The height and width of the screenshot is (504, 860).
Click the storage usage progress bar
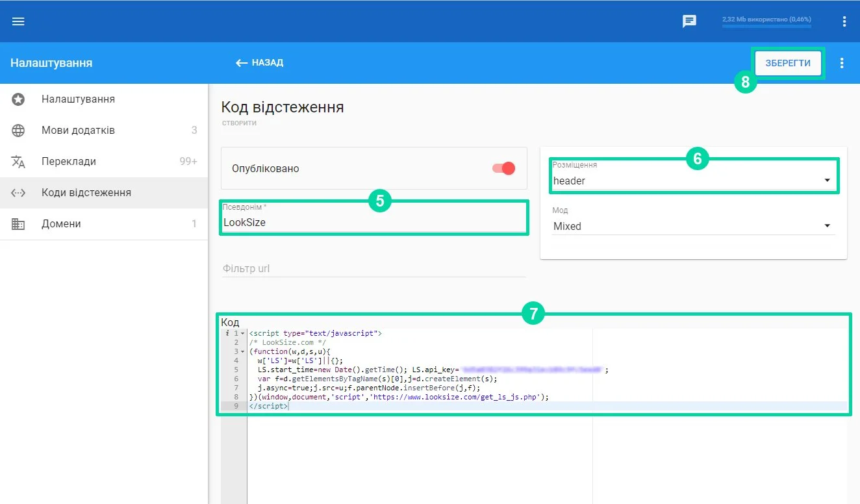(x=767, y=27)
